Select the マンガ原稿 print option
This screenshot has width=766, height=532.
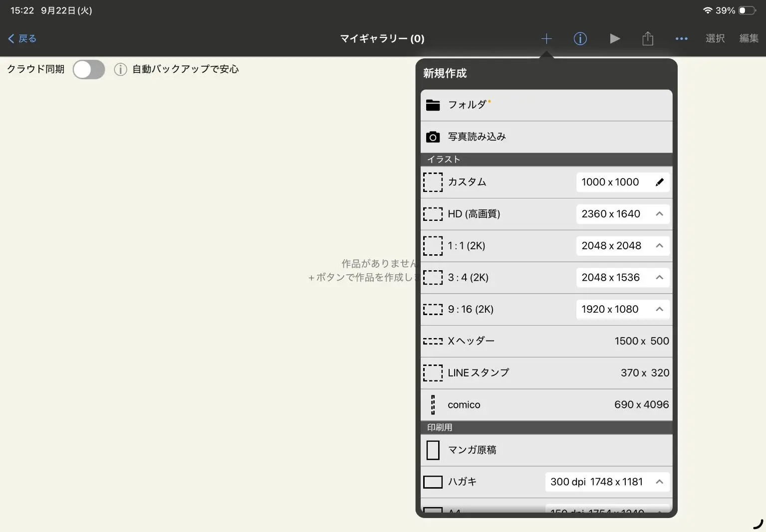point(546,450)
